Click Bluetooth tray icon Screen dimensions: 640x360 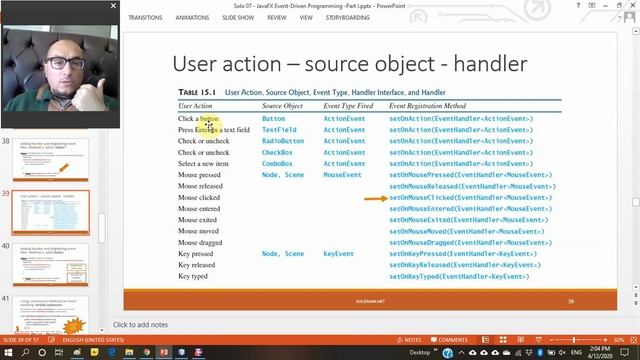point(540,353)
